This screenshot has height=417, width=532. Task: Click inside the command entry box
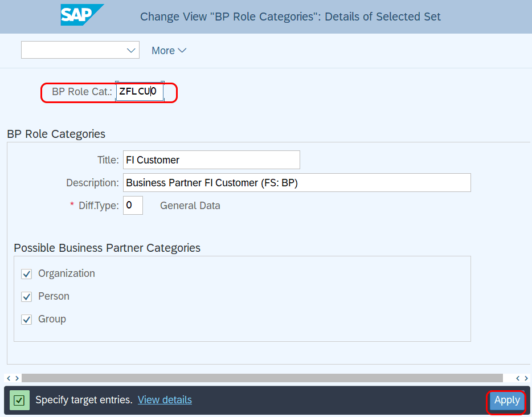(x=73, y=50)
